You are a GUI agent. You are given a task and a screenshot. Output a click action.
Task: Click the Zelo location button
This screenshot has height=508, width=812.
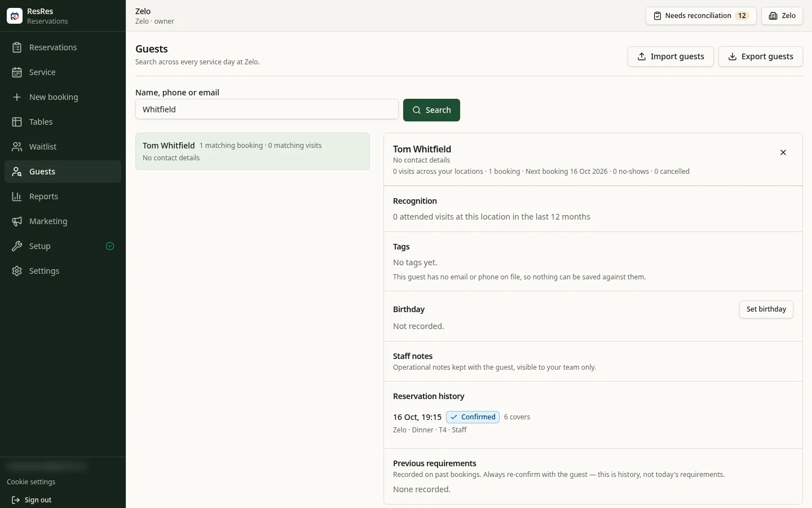point(782,16)
